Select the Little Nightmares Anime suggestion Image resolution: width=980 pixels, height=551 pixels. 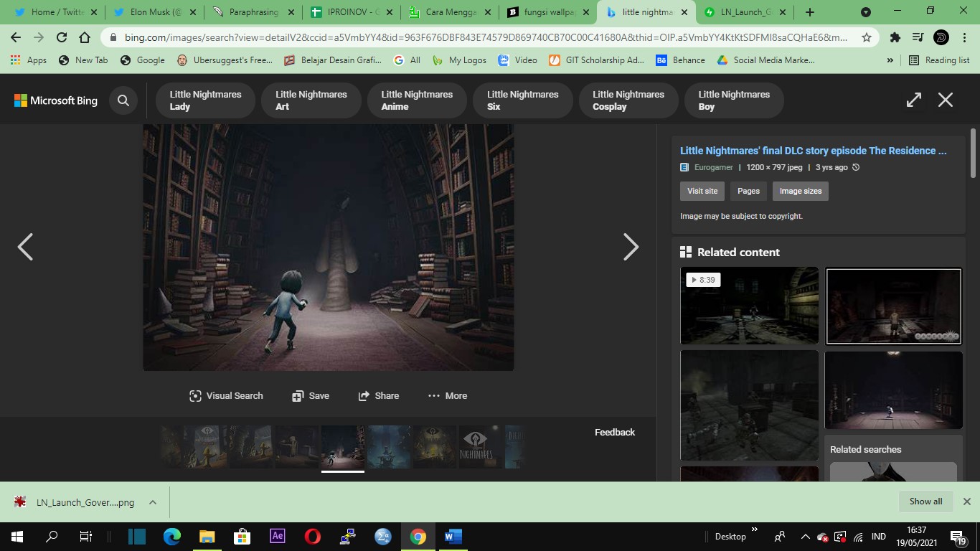click(x=417, y=100)
